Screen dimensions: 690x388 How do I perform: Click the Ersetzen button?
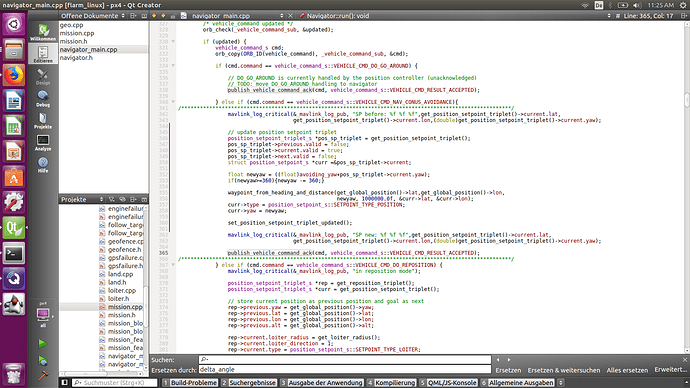(508, 370)
